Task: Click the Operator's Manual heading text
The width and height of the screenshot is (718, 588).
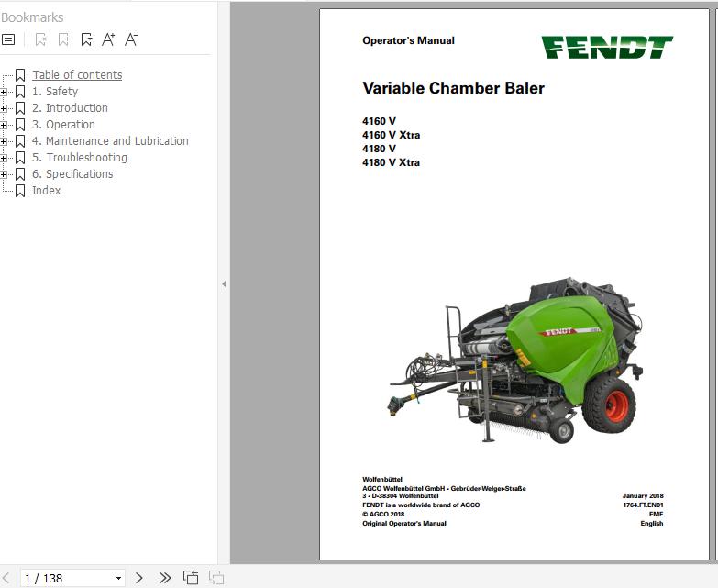Action: 408,40
